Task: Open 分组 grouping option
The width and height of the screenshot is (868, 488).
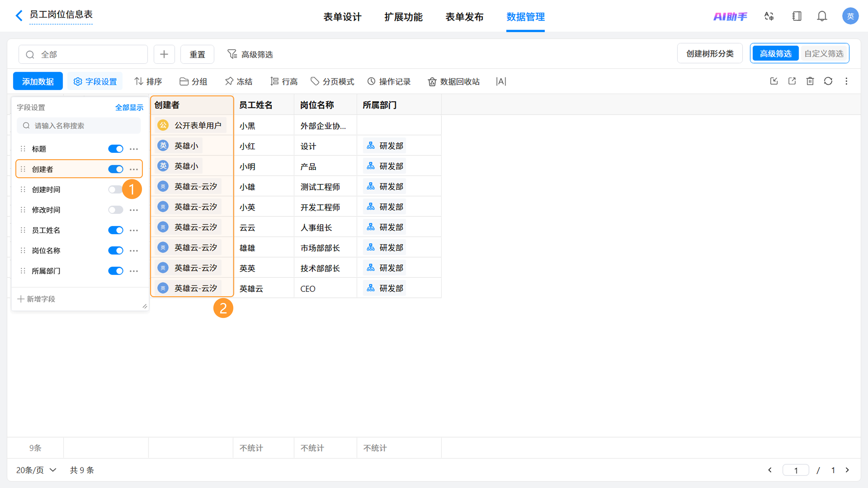Action: 193,81
